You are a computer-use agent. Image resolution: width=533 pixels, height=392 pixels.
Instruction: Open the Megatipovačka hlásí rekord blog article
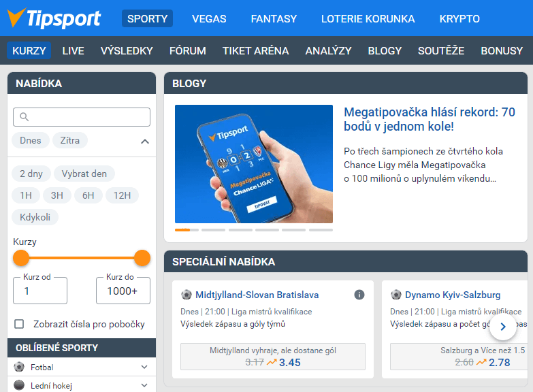(x=429, y=119)
